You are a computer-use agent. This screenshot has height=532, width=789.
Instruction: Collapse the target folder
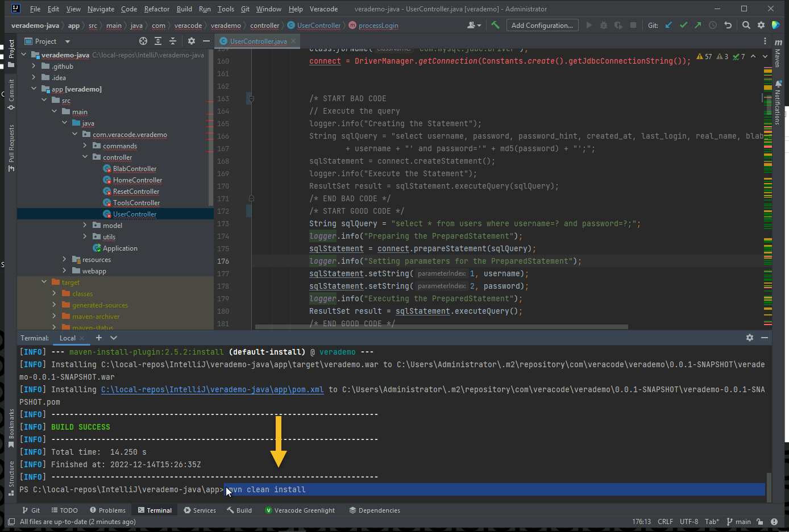44,282
